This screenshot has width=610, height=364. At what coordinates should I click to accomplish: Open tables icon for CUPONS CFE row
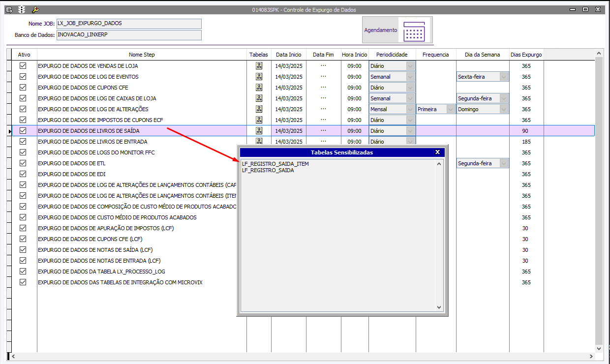pyautogui.click(x=259, y=88)
